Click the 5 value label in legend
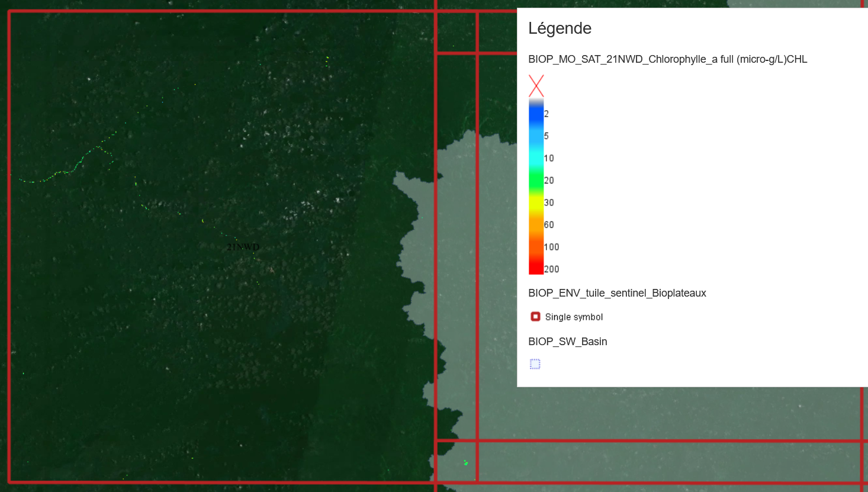The height and width of the screenshot is (492, 868). point(546,136)
